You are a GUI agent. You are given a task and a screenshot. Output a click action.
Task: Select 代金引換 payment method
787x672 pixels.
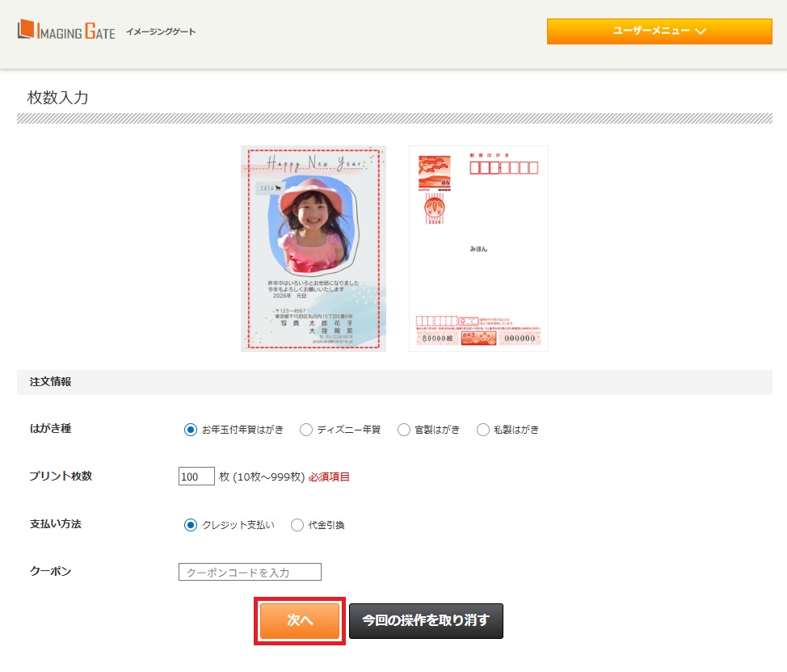pyautogui.click(x=297, y=525)
